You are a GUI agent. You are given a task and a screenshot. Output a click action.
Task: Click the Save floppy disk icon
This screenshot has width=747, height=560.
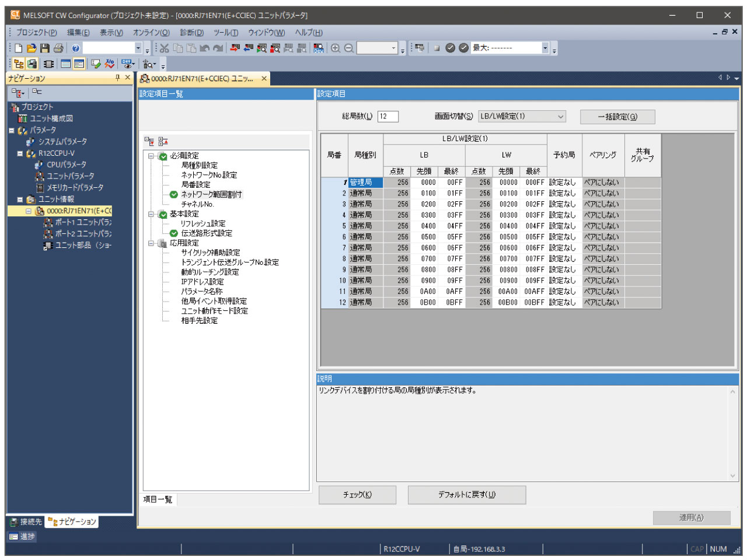coord(44,48)
